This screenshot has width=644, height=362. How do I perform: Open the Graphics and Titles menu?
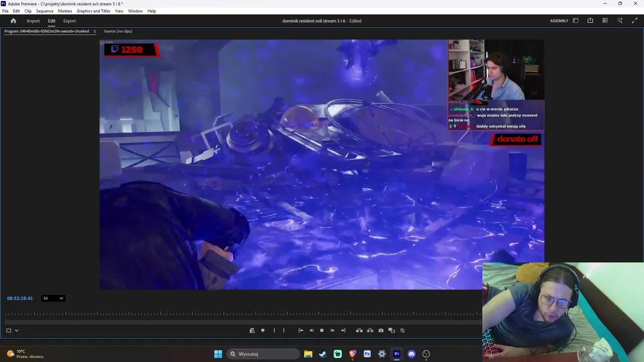[x=94, y=11]
